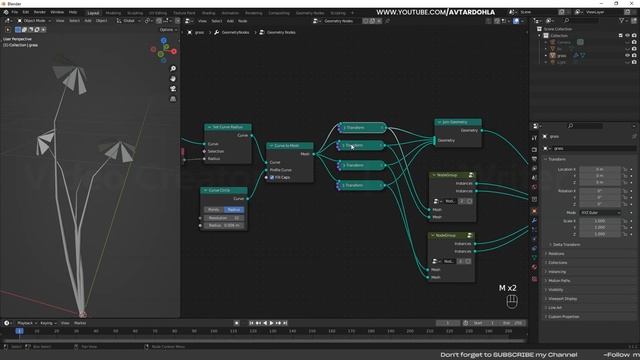640x360 pixels.
Task: Open node editor Add menu
Action: tap(230, 21)
